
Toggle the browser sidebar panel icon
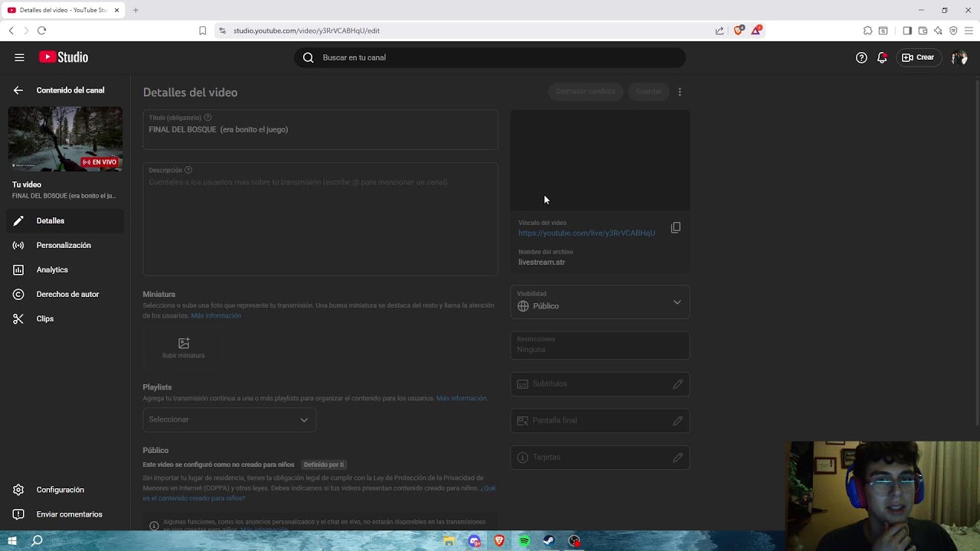pos(907,31)
